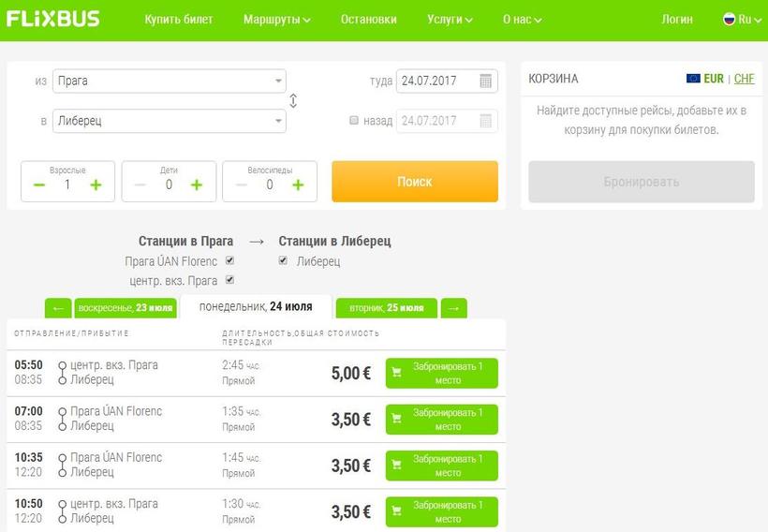
Task: Click cart icon on 07:00 trip
Action: pyautogui.click(x=397, y=419)
